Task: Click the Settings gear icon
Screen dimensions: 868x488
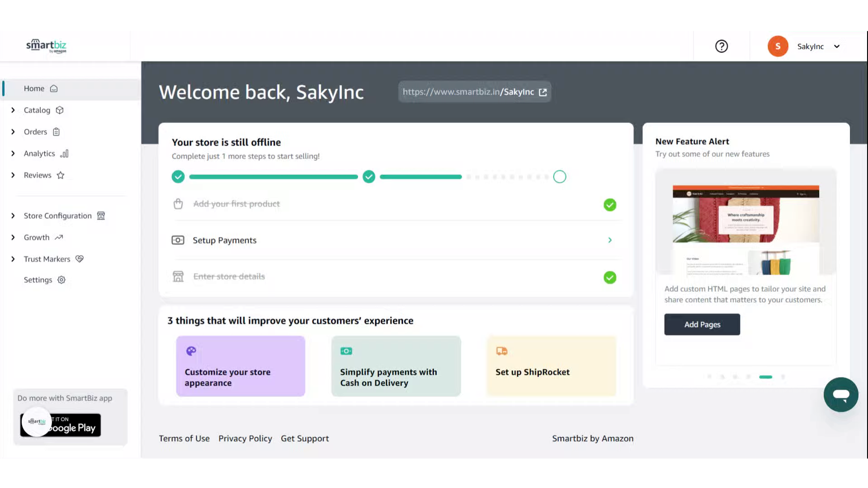Action: tap(61, 280)
